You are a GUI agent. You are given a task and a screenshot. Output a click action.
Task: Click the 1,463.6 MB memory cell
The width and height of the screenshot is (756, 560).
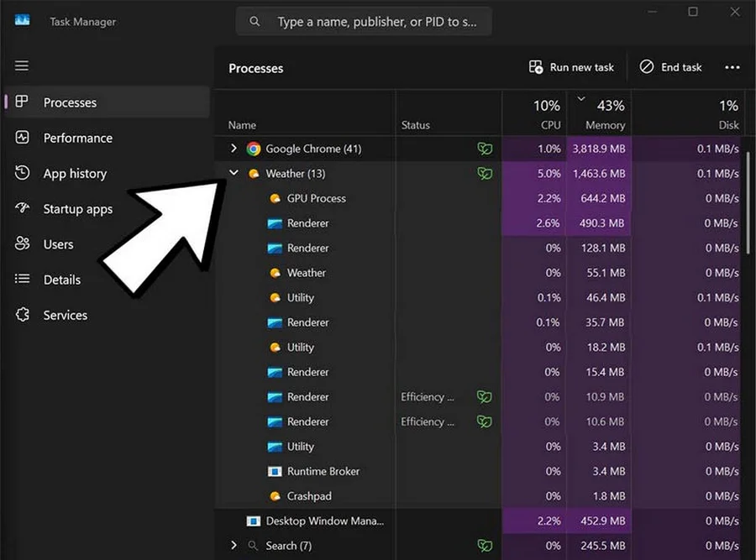click(599, 174)
